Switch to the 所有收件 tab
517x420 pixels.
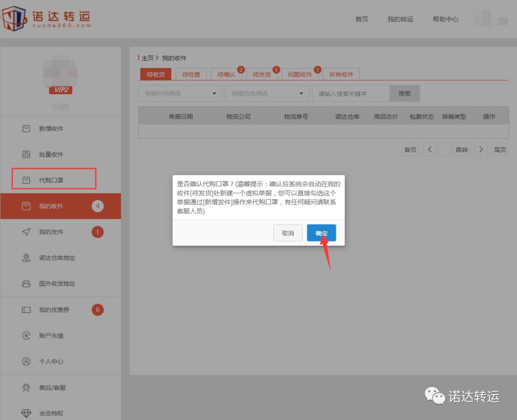342,74
